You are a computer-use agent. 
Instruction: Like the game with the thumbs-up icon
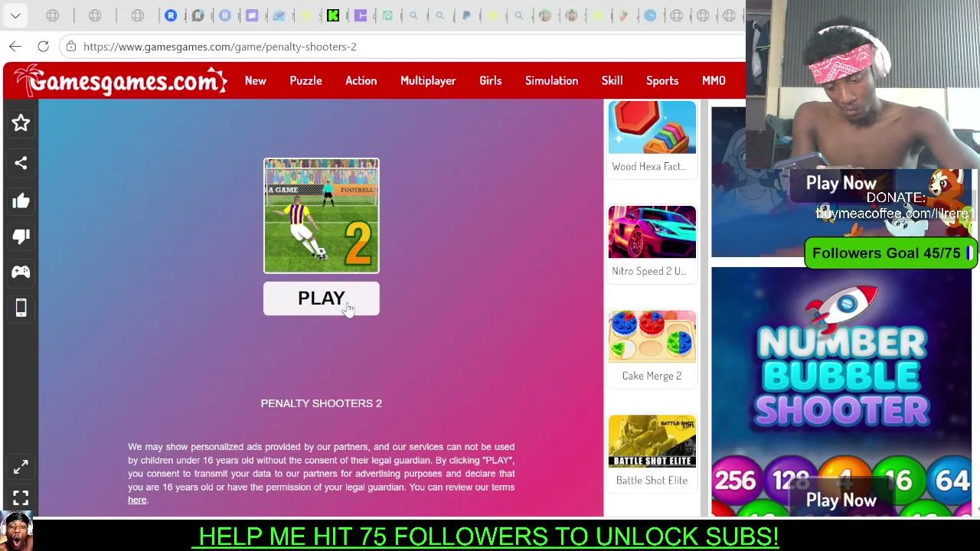pyautogui.click(x=21, y=201)
